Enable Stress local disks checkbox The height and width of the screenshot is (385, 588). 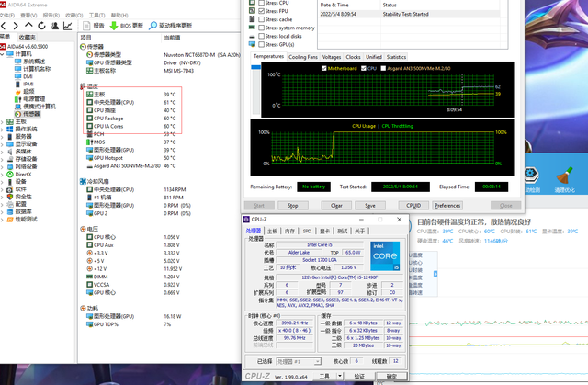click(x=261, y=36)
